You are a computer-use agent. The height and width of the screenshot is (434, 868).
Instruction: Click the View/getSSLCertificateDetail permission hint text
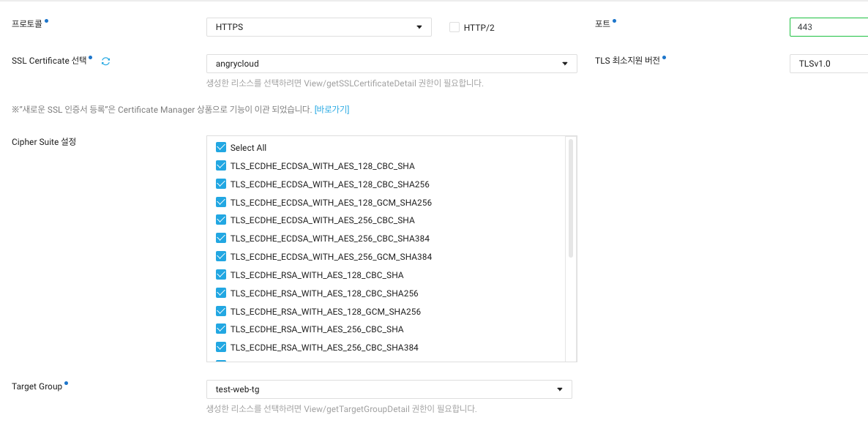point(345,83)
